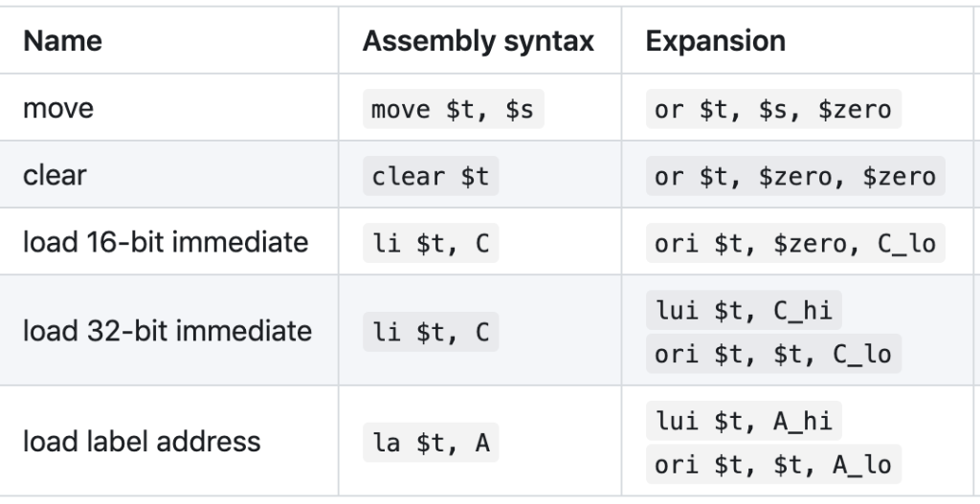The height and width of the screenshot is (504, 980).
Task: Click 'li $t, C' in the 32-bit immediate row
Action: [x=430, y=332]
